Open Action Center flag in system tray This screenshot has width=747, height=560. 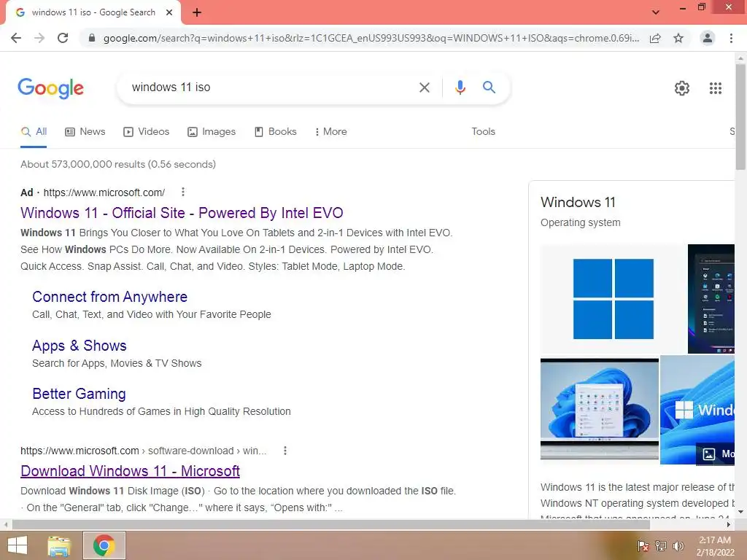tap(643, 546)
